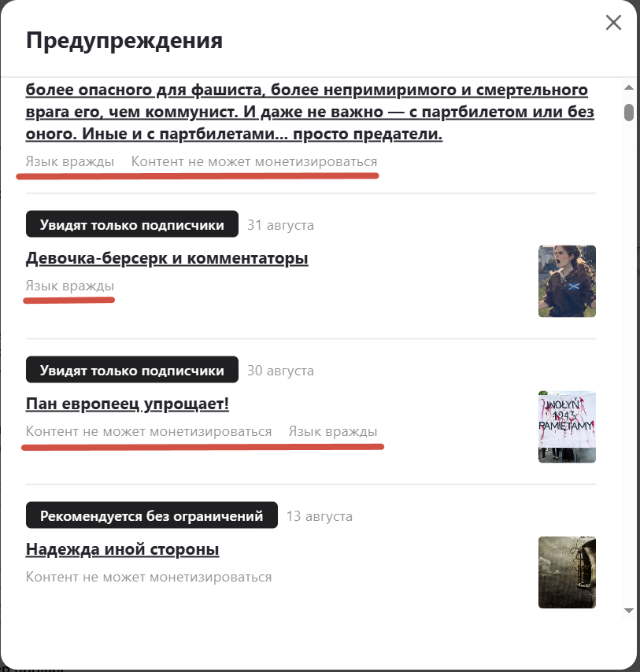The image size is (640, 672).
Task: Click 'Контент не может монетизироваться' under Пан европеец
Action: coord(149,431)
